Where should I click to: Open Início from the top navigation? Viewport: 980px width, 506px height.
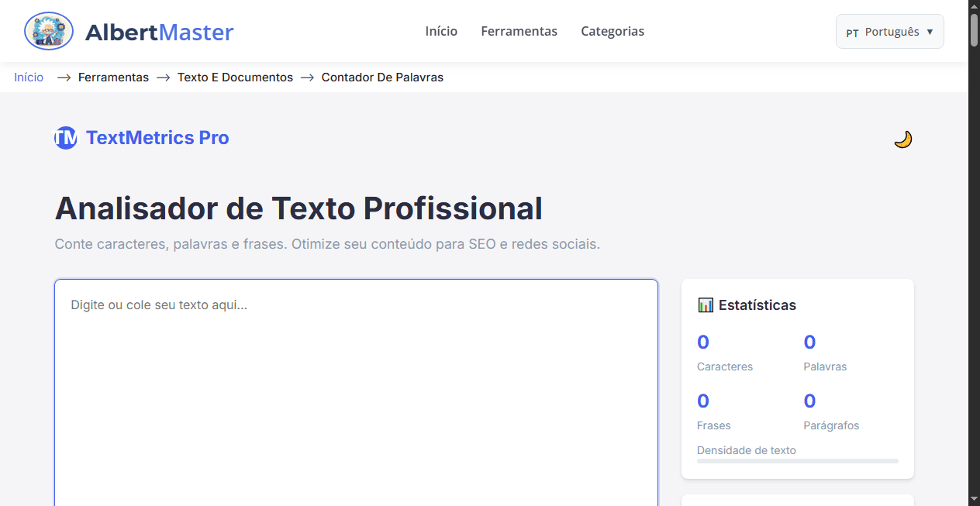tap(441, 31)
